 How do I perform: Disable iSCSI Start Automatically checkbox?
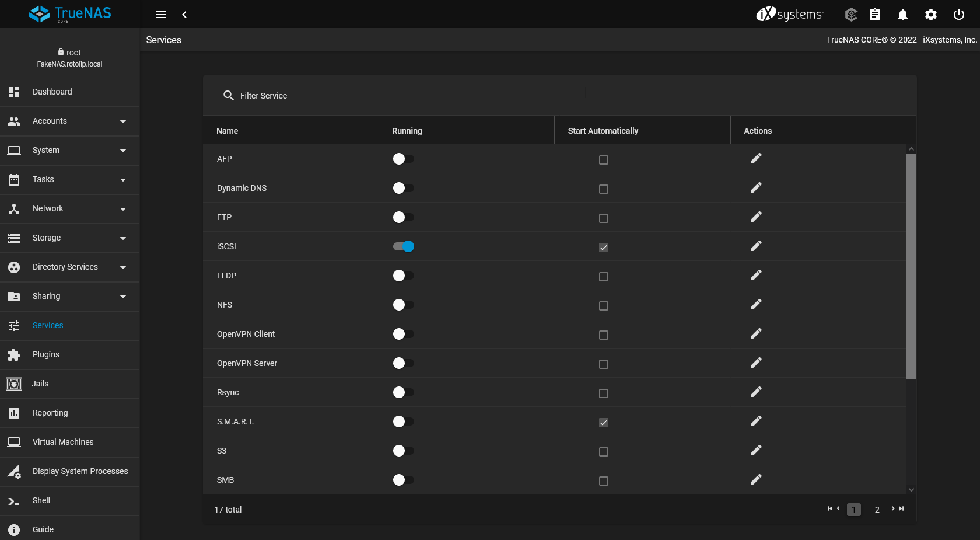[x=604, y=248]
